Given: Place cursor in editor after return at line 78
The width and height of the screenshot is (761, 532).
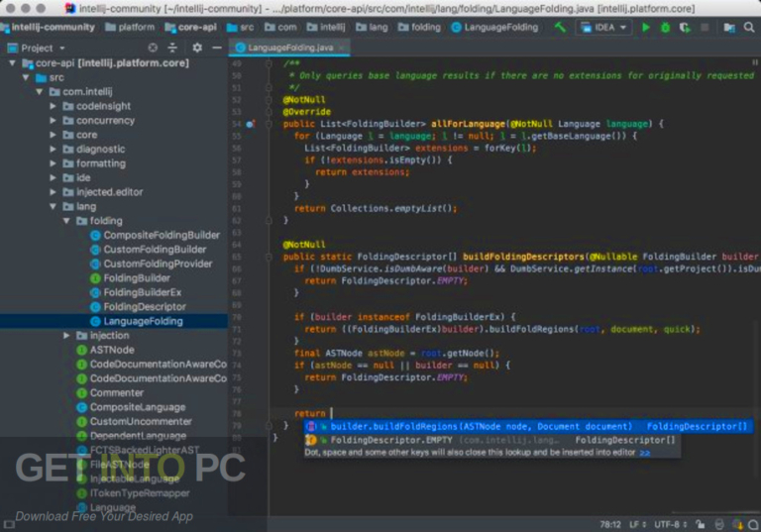Looking at the screenshot, I should pos(332,413).
